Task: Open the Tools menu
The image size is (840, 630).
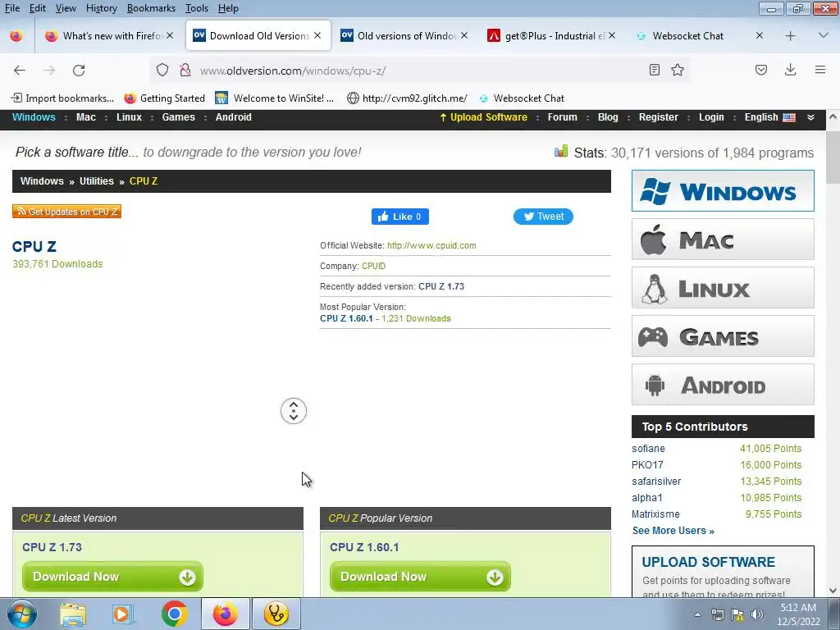Action: (197, 8)
